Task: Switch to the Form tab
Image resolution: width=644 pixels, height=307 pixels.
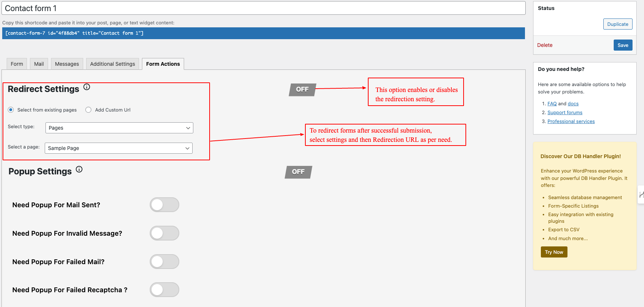Action: [17, 64]
